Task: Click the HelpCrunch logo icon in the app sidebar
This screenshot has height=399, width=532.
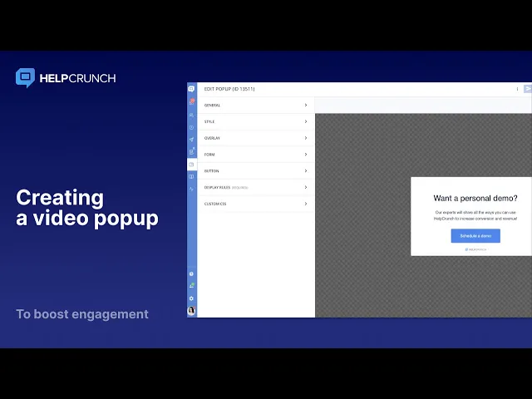Action: pos(191,89)
